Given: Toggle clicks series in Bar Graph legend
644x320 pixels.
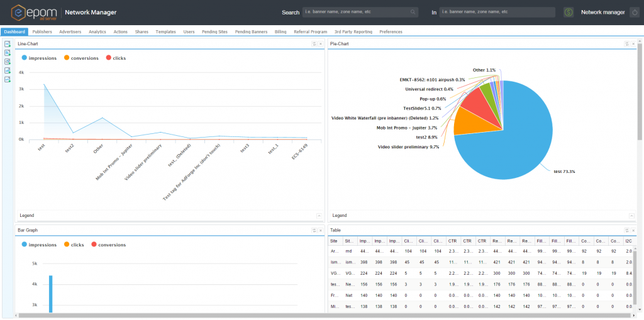Looking at the screenshot, I should click(x=74, y=245).
